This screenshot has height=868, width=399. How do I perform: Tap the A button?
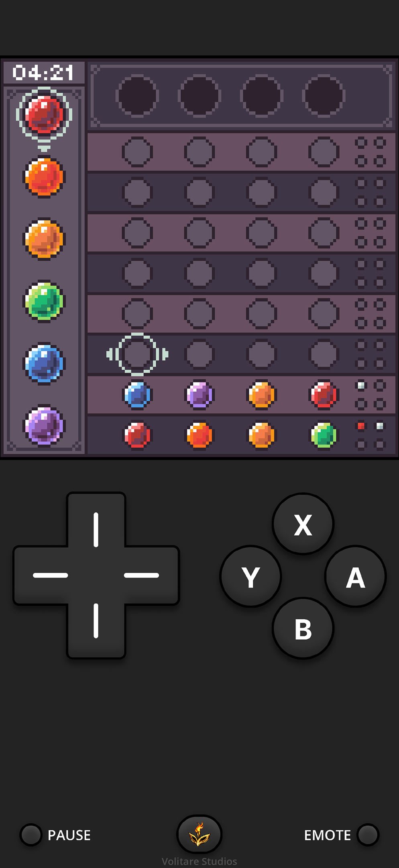coord(355,576)
